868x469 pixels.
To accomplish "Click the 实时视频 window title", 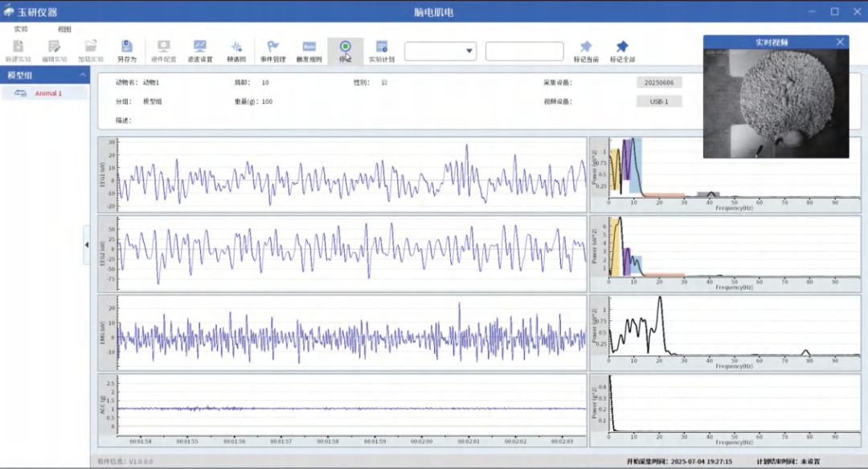I will (772, 42).
